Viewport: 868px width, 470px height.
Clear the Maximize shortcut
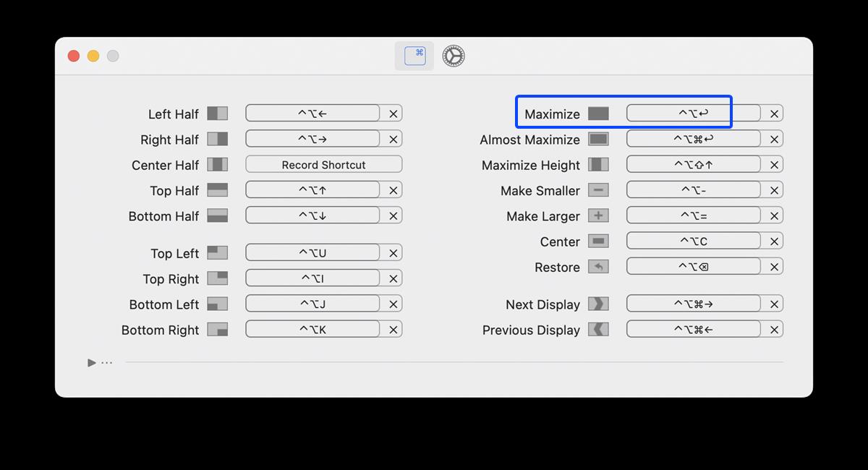coord(774,114)
